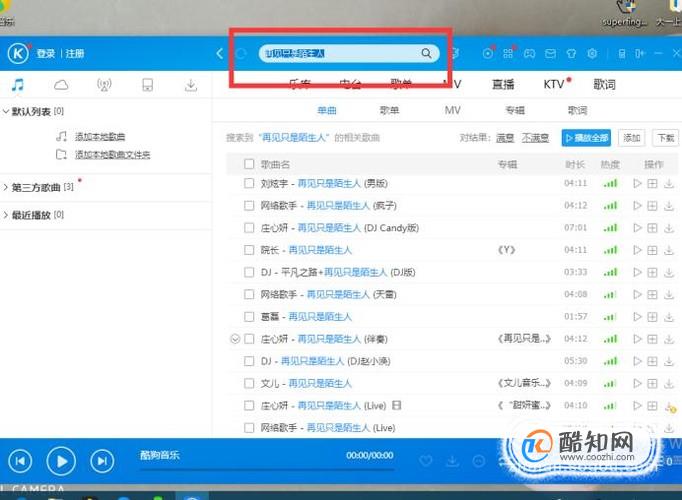Viewport: 682px width, 500px height.
Task: Play DJ 平凡之路+再见只是陌生人 (DJ版)
Action: pyautogui.click(x=638, y=272)
